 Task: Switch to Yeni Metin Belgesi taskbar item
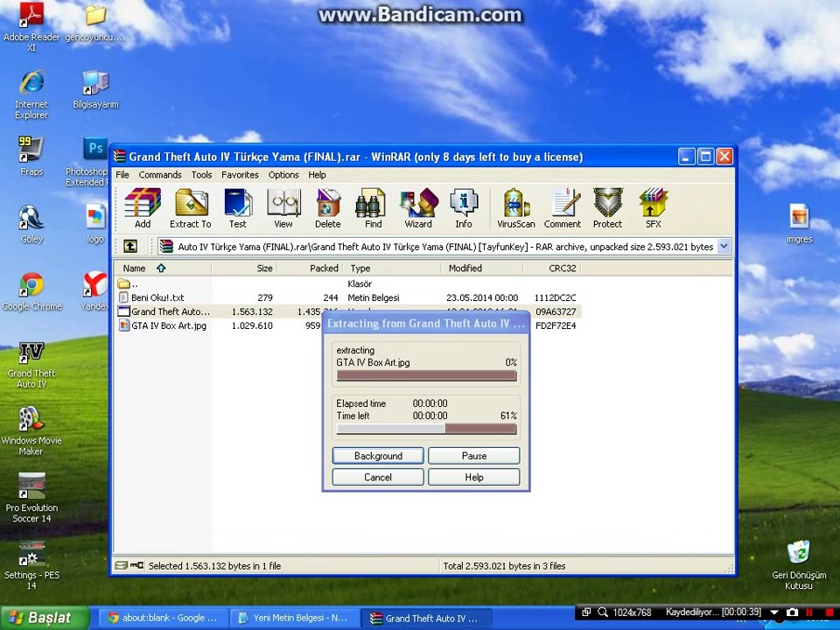294,618
